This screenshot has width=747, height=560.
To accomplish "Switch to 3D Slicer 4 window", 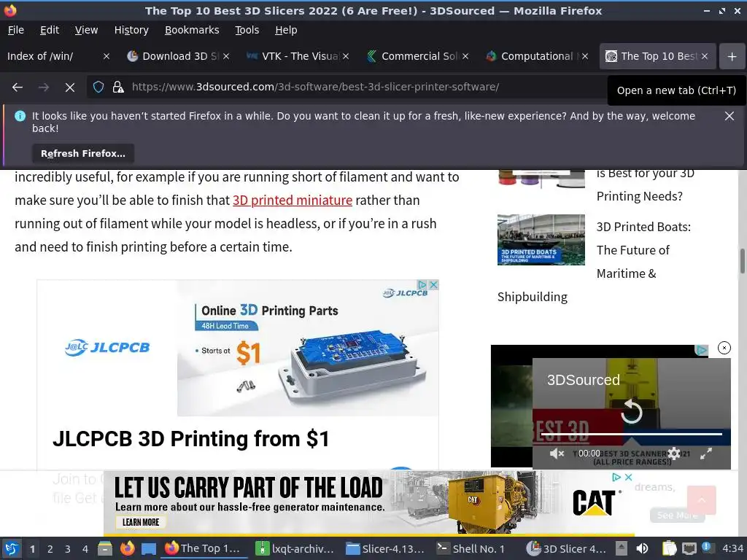I will coord(565,548).
